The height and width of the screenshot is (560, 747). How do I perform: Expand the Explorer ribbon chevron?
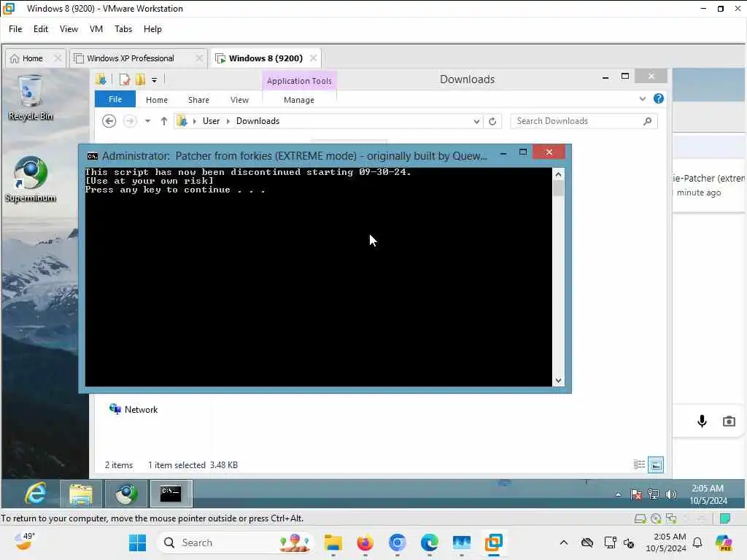[x=642, y=99]
